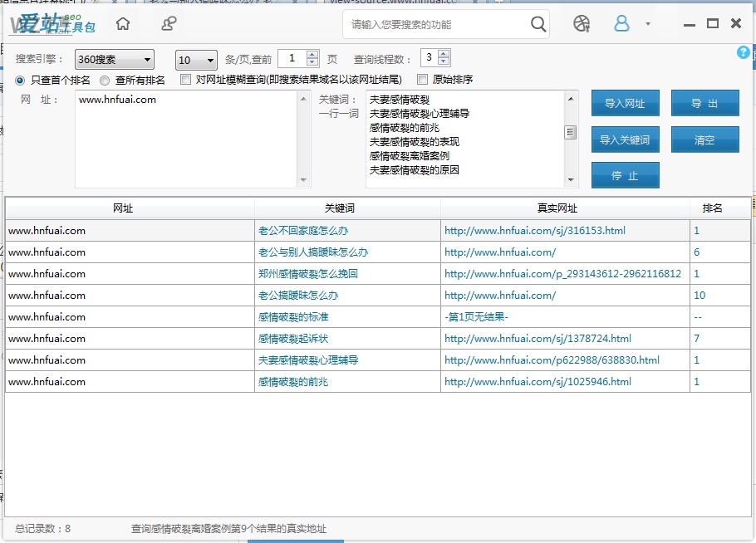Increase the 查询线程数 with its up arrow

coord(442,55)
